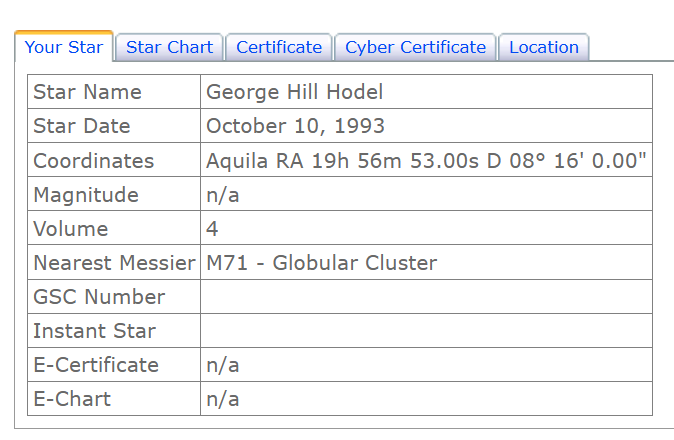Screen dimensions: 674x440
Task: Select the Certificate tab
Action: pos(279,47)
